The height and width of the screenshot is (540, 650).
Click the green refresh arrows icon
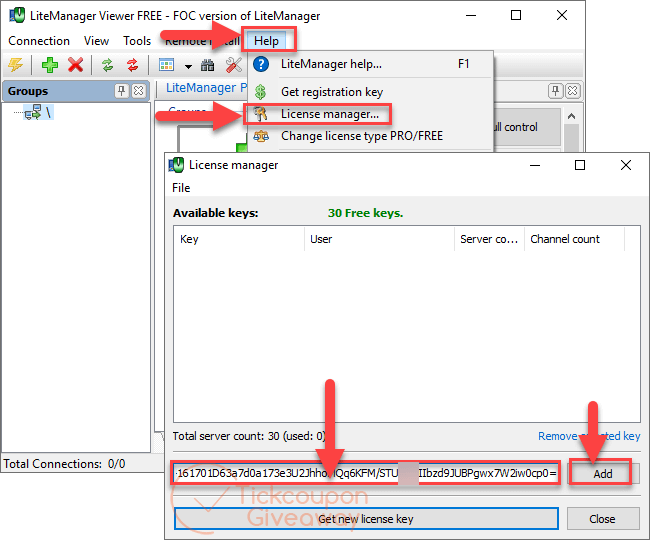108,65
